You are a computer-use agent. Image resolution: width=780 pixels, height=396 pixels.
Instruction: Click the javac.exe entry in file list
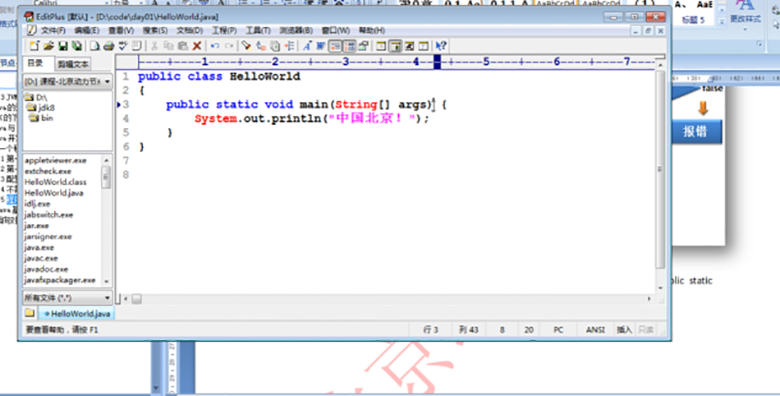coord(41,258)
